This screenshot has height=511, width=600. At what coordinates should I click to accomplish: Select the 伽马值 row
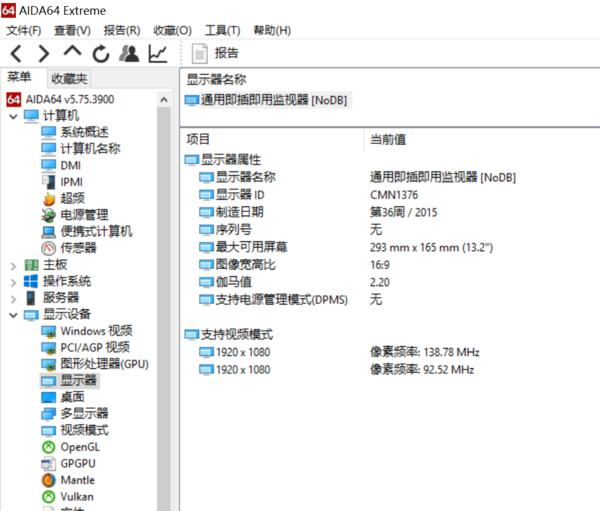click(x=226, y=282)
